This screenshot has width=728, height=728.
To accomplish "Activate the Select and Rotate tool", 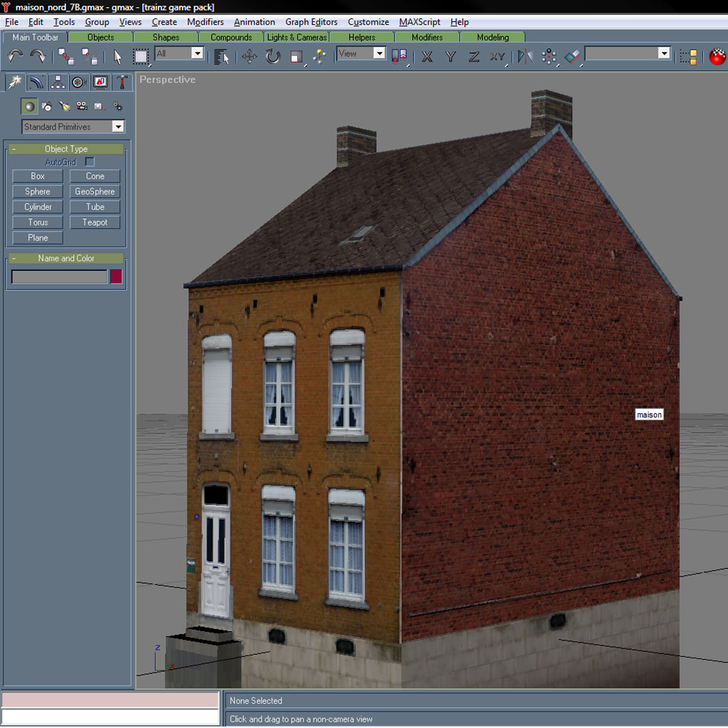I will 273,56.
